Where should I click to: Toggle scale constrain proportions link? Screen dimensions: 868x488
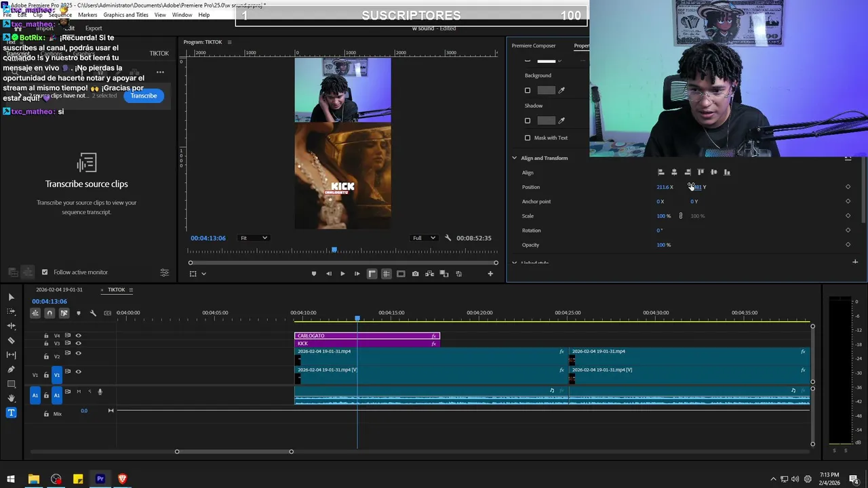(681, 216)
